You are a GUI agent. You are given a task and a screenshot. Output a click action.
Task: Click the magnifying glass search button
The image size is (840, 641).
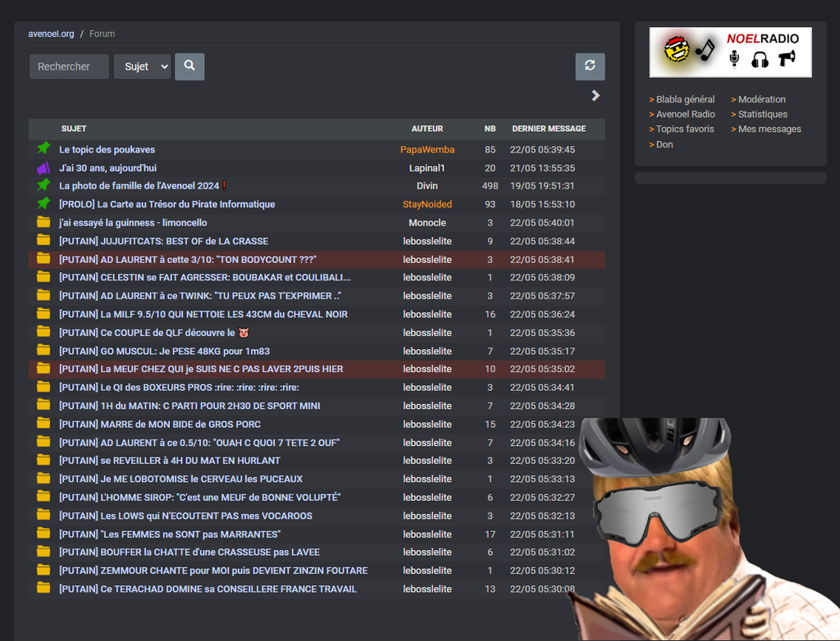point(189,66)
